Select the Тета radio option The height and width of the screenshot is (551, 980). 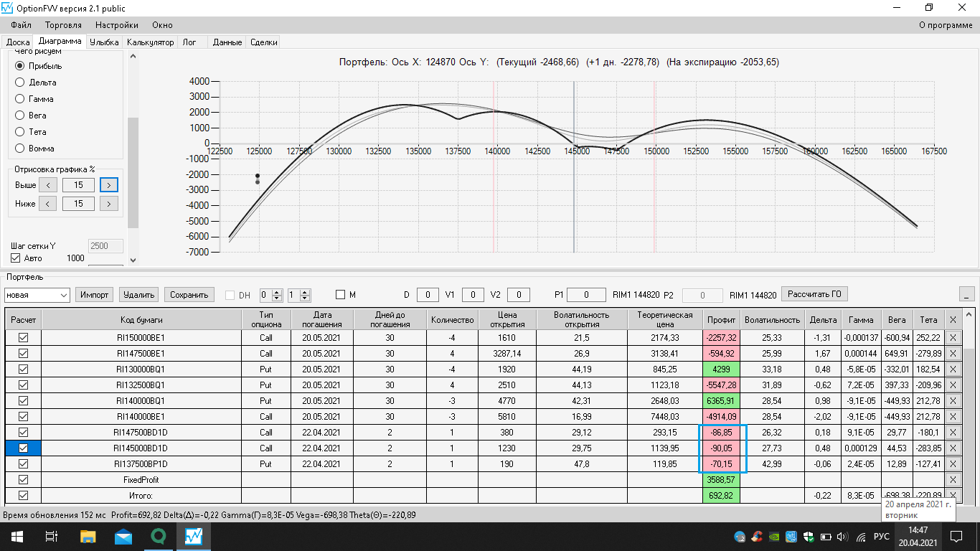click(20, 132)
